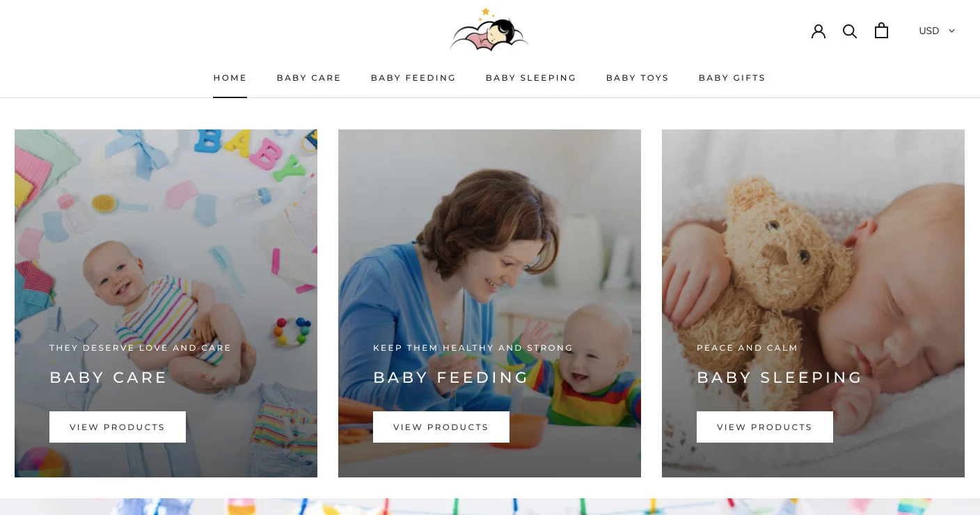Click the mother feeding baby photo
The image size is (980, 515).
click(489, 303)
